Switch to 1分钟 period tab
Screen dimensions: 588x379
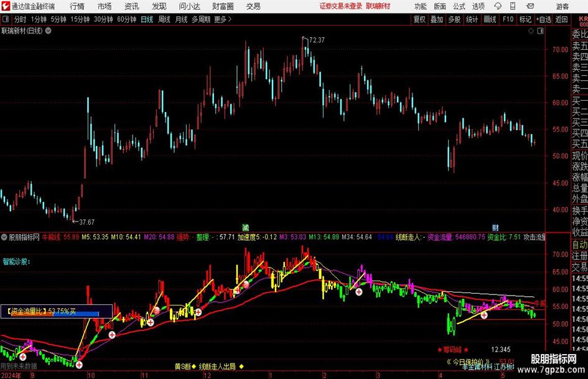39,19
